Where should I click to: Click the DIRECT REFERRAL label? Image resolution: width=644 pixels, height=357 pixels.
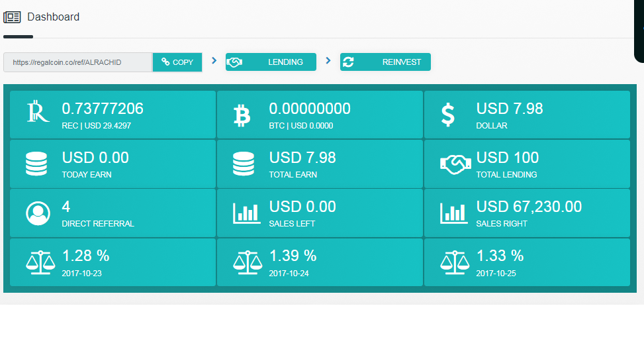coord(98,223)
